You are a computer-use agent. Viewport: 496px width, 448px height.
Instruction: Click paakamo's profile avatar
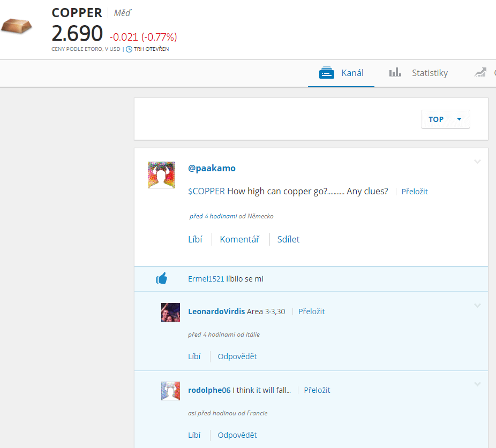(x=161, y=174)
